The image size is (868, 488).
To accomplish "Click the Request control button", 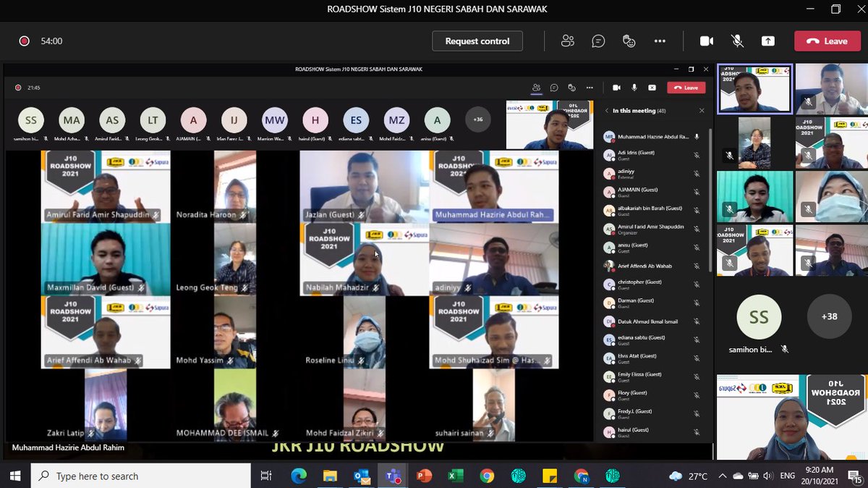I will (x=477, y=41).
